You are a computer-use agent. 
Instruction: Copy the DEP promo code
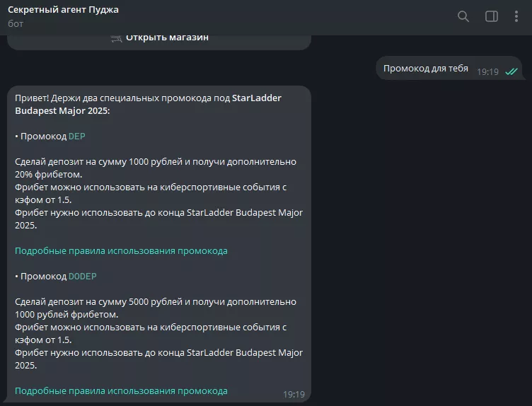(76, 137)
